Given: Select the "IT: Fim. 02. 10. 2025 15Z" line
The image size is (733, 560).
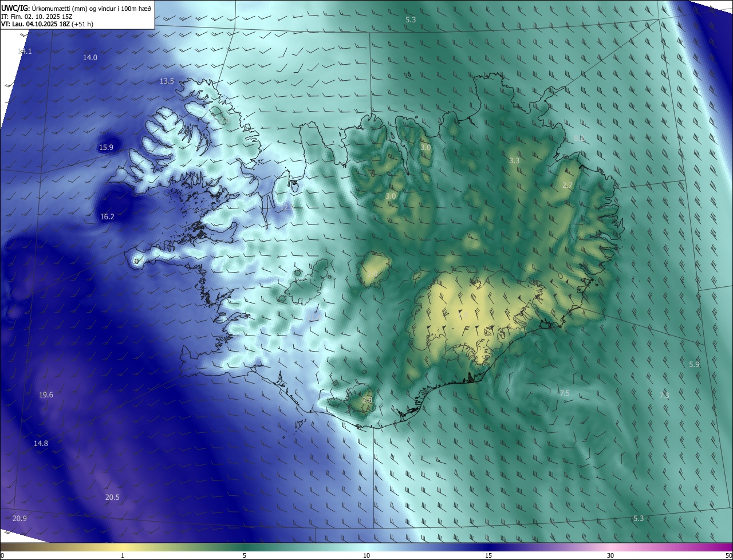Looking at the screenshot, I should coord(37,16).
